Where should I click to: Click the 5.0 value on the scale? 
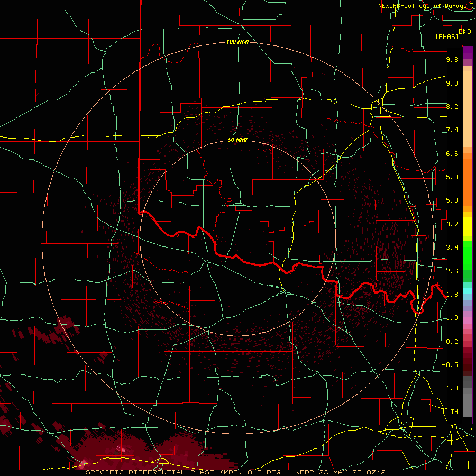pyautogui.click(x=452, y=200)
